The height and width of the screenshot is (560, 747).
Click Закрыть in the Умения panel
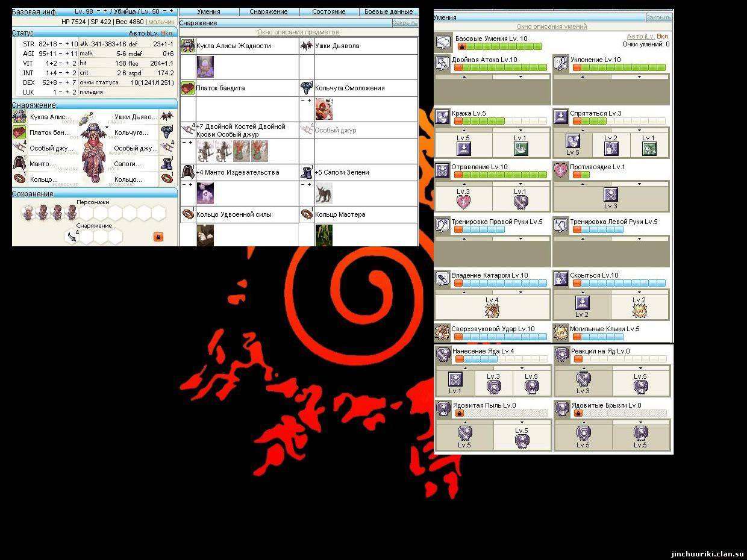(x=658, y=18)
